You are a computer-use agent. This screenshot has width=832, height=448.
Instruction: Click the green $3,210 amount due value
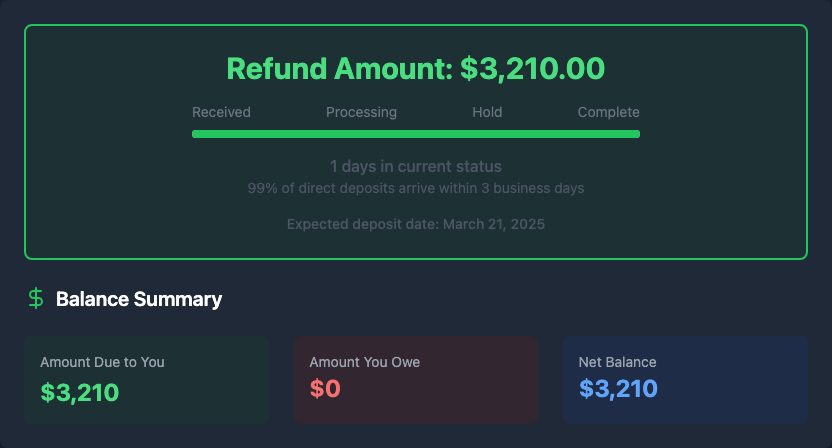click(80, 391)
